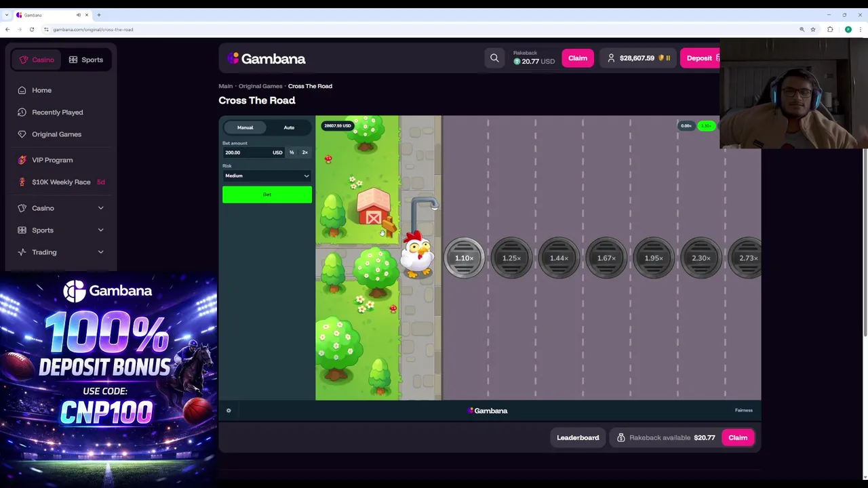Image resolution: width=868 pixels, height=488 pixels.
Task: Place bet with green Bet button
Action: [x=267, y=195]
